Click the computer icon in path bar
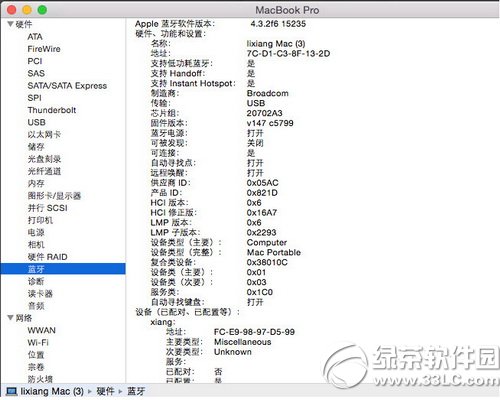500x400 pixels. pyautogui.click(x=12, y=391)
